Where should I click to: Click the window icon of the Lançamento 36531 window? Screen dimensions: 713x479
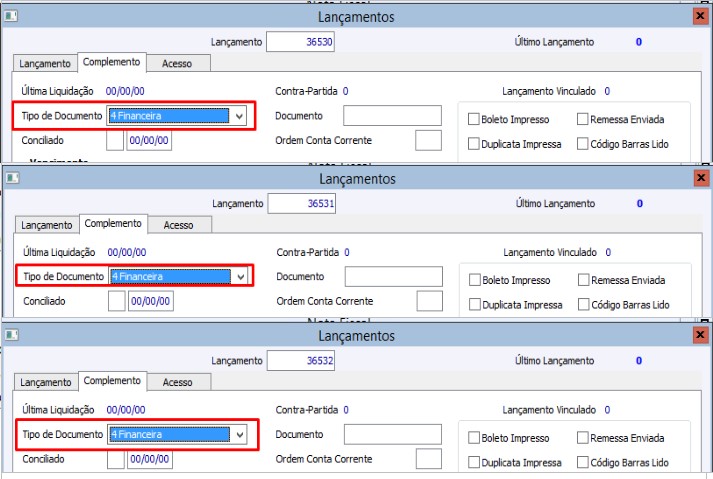point(12,178)
